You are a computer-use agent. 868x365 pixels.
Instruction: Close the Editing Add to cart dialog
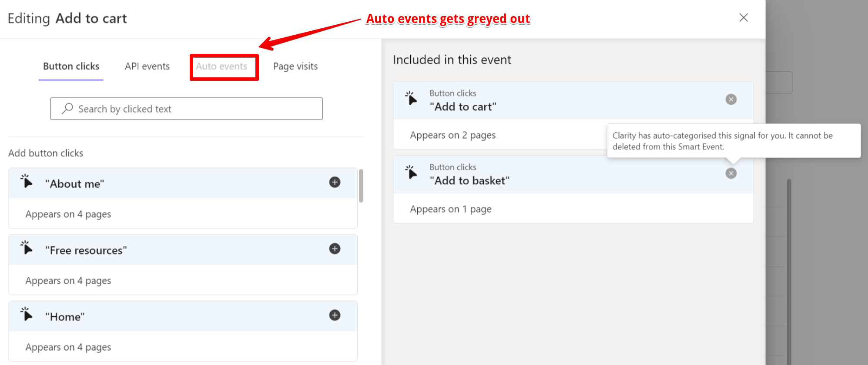[744, 17]
